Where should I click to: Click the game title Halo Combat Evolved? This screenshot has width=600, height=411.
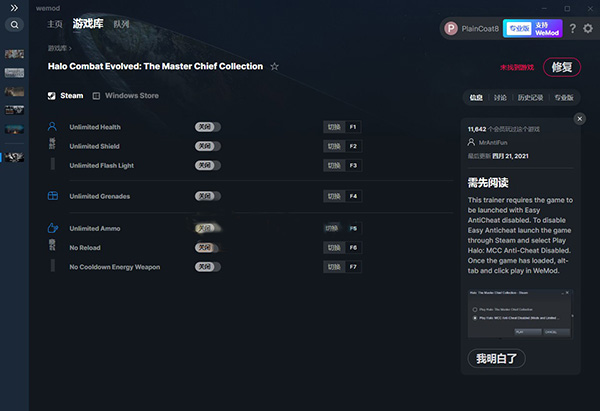pyautogui.click(x=155, y=67)
